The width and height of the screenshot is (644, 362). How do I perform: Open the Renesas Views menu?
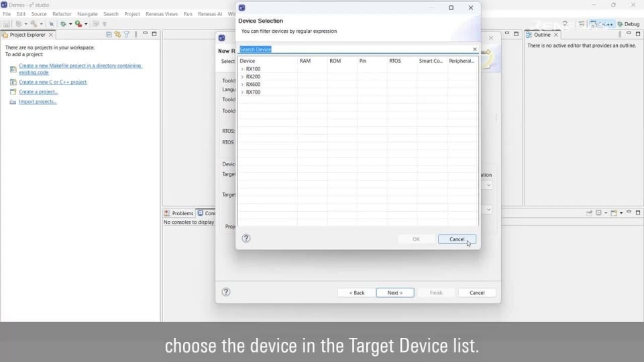click(x=162, y=14)
